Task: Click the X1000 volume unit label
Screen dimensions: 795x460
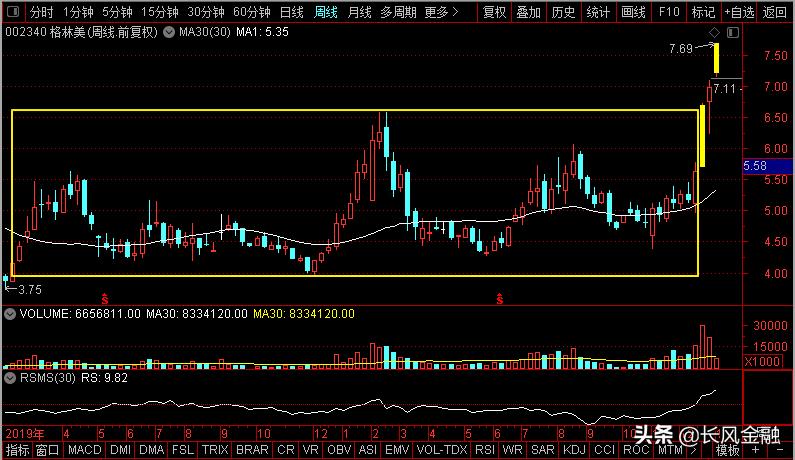Action: [x=763, y=361]
